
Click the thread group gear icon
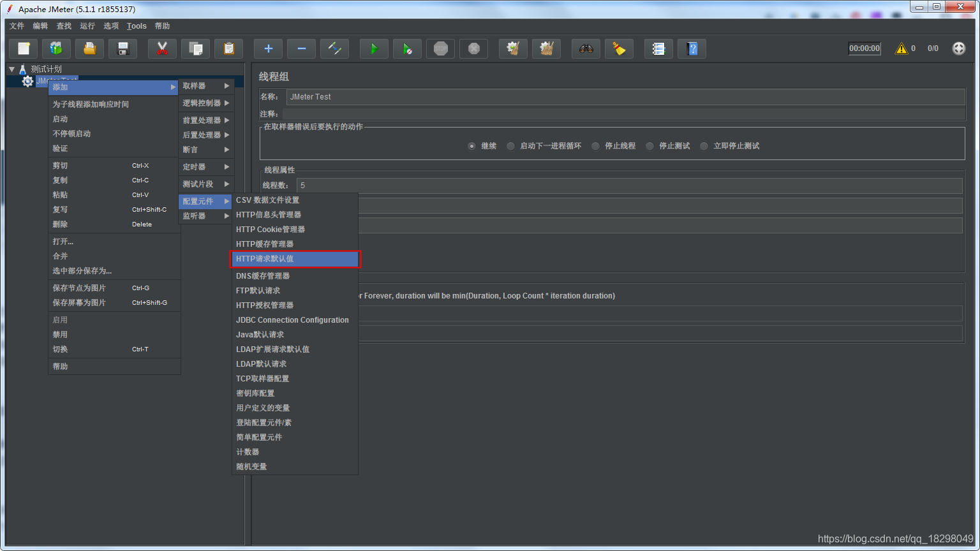(x=27, y=81)
